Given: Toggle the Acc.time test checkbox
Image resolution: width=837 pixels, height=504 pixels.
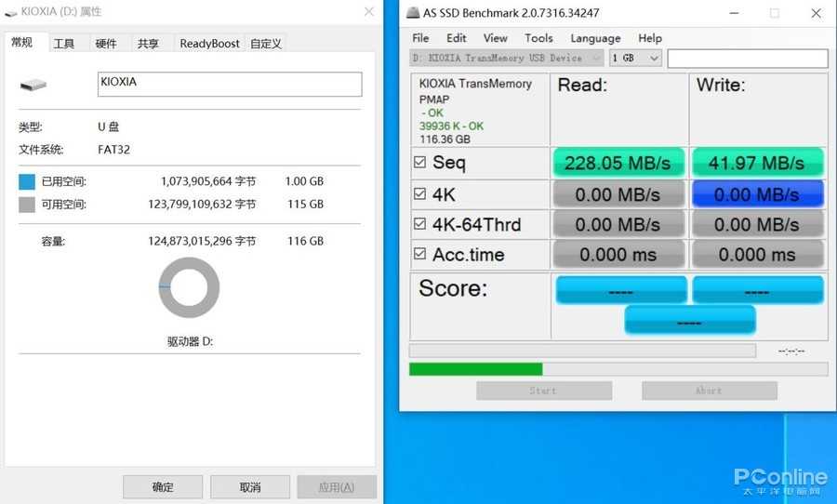Looking at the screenshot, I should coord(420,254).
